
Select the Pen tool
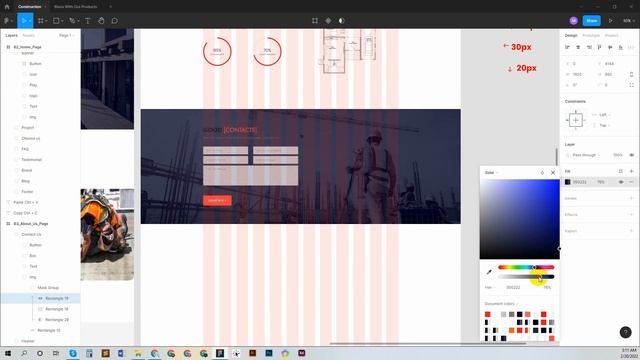tap(73, 20)
